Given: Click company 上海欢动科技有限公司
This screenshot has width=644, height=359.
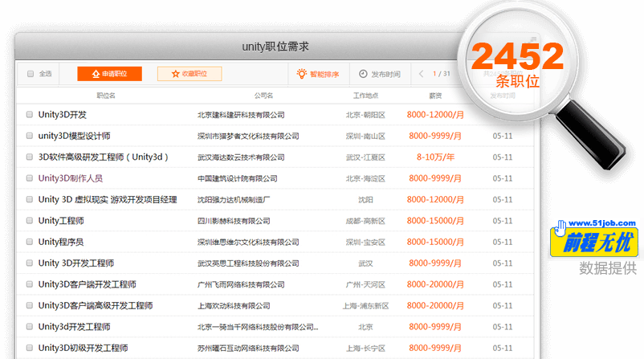Looking at the screenshot, I should (234, 306).
